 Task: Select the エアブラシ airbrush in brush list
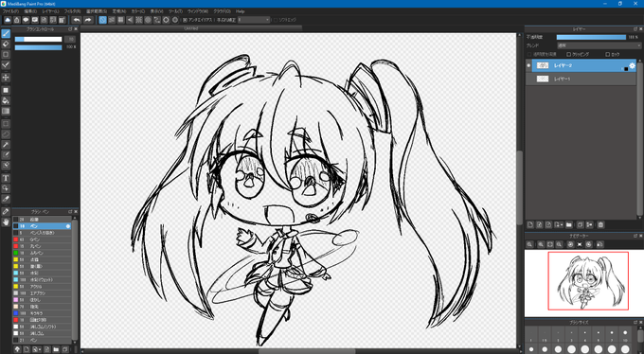42,293
